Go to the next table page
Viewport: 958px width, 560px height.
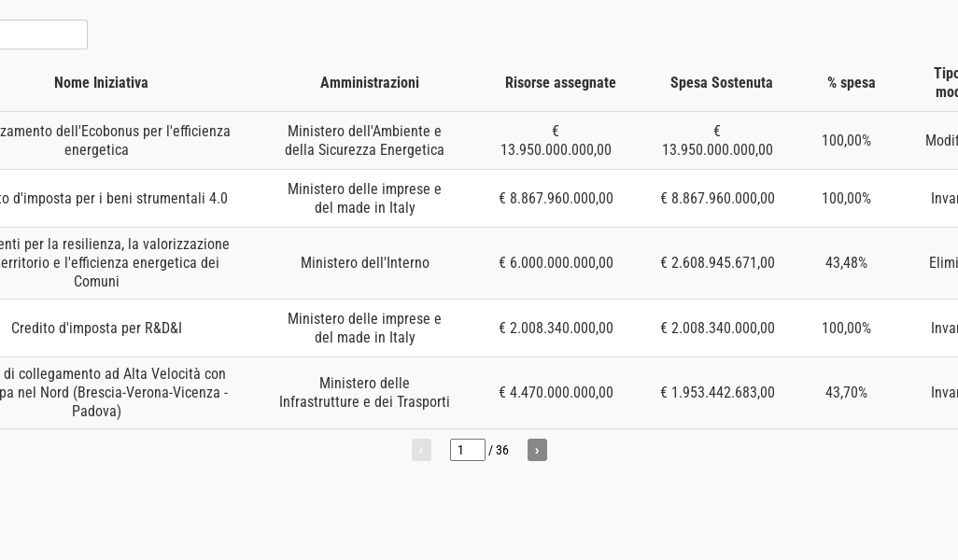point(537,450)
